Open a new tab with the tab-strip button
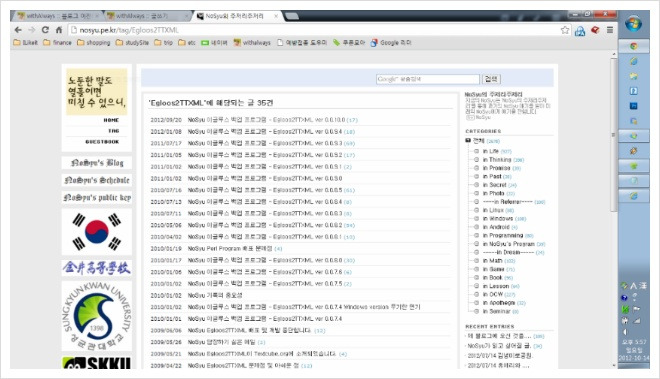The height and width of the screenshot is (379, 660). pos(293,16)
